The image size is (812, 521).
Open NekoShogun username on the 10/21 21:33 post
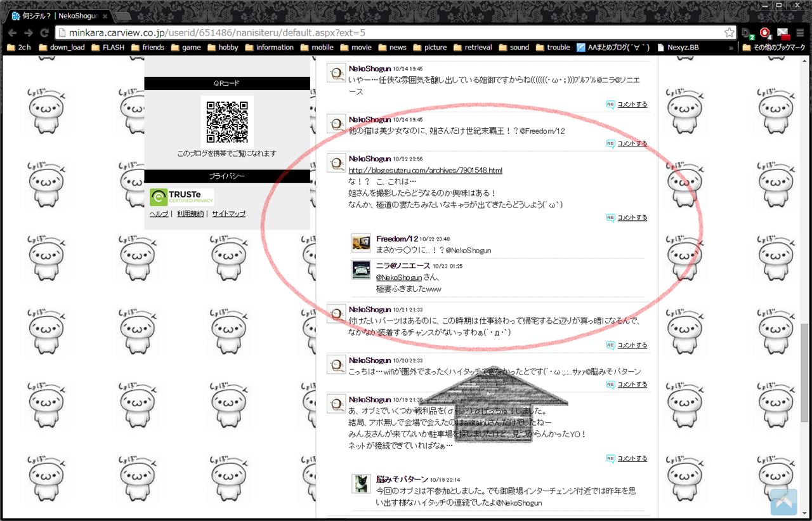click(369, 309)
